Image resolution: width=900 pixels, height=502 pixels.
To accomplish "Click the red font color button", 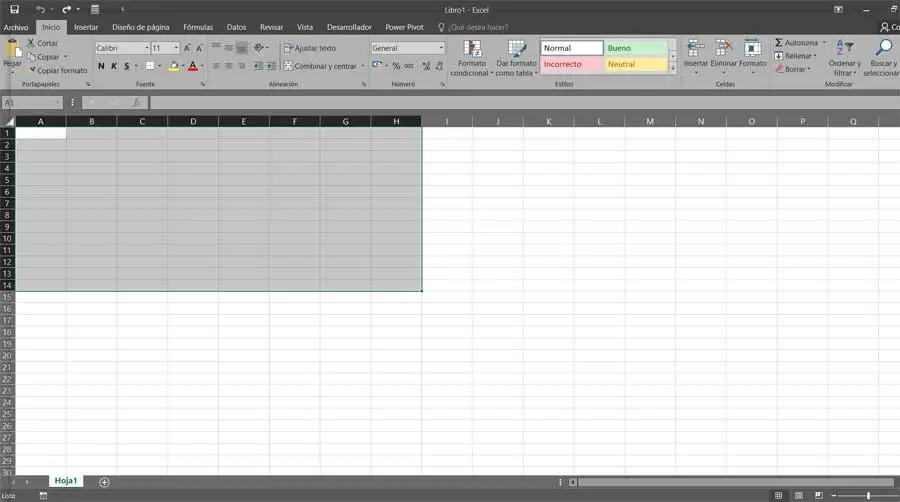I will [x=193, y=66].
